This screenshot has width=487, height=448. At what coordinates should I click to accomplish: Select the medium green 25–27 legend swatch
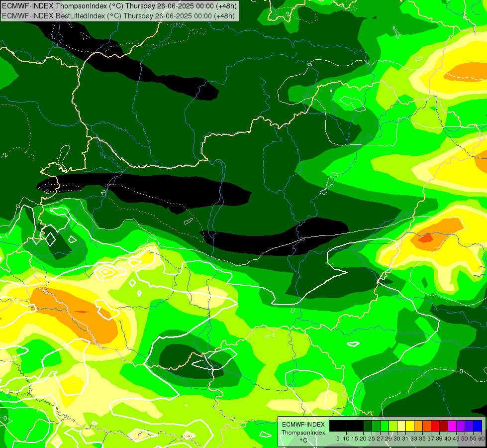pyautogui.click(x=376, y=426)
